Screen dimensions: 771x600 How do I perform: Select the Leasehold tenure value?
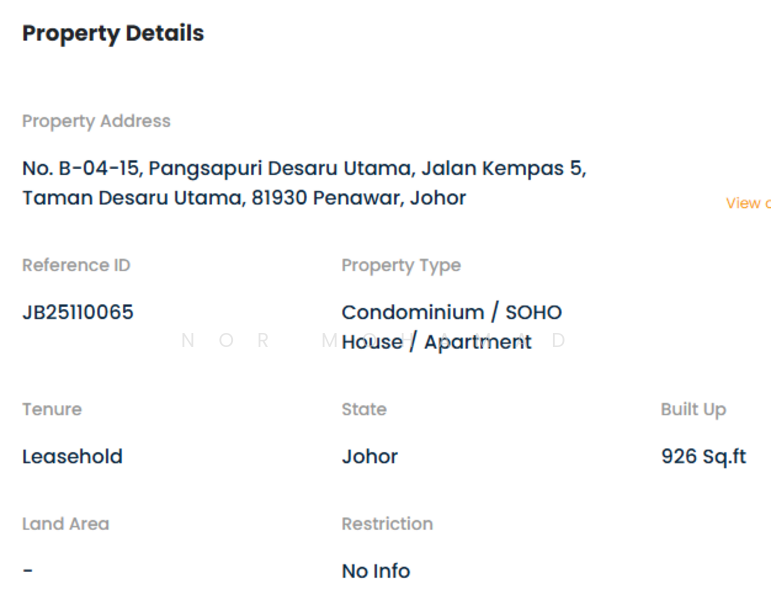72,456
